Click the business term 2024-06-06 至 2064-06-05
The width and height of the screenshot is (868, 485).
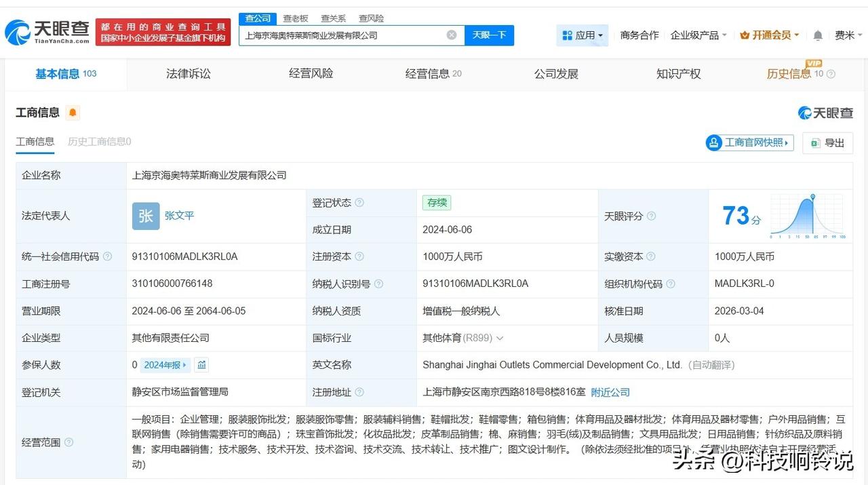(x=189, y=311)
